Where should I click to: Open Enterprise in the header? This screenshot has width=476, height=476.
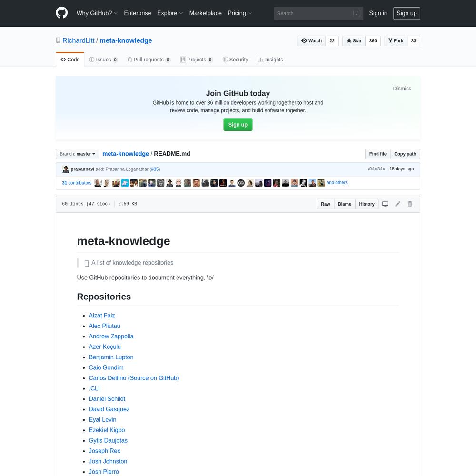click(x=137, y=13)
